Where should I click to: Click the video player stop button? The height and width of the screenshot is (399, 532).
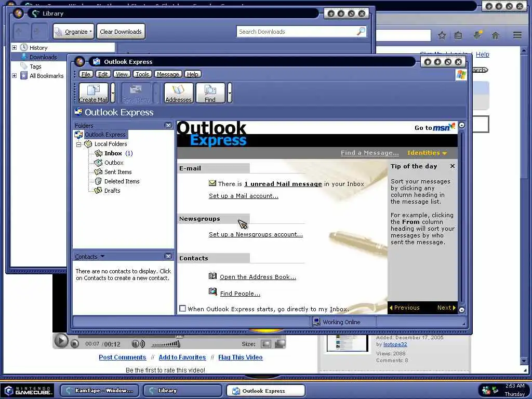(75, 344)
